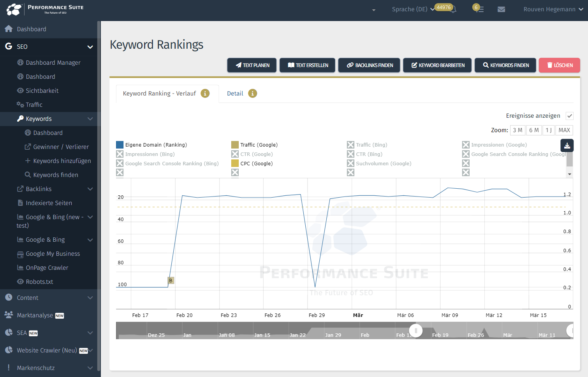Toggle Ereignisse anzeigen checkbox
This screenshot has height=377, width=588.
point(570,116)
